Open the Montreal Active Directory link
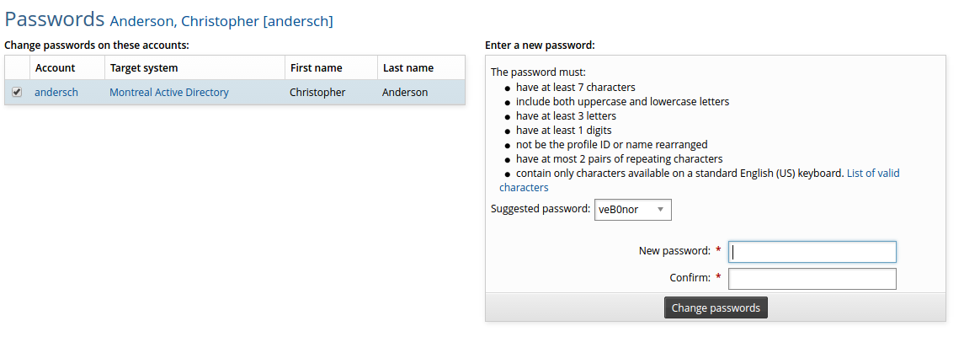This screenshot has width=980, height=353. [x=169, y=93]
